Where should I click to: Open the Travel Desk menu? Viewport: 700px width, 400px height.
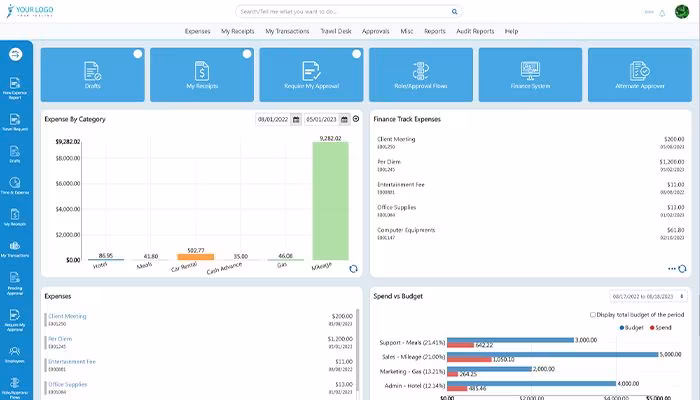point(336,31)
